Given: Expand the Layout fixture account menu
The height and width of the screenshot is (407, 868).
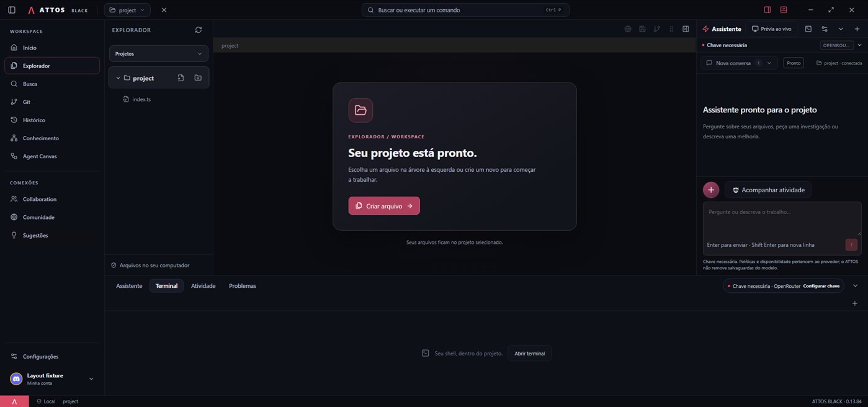Looking at the screenshot, I should [91, 379].
